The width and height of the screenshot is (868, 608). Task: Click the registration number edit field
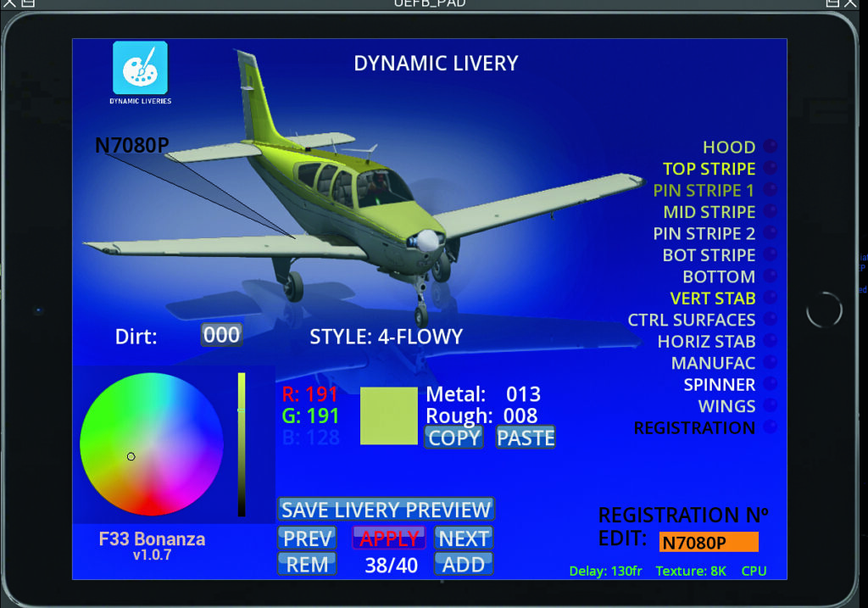[708, 543]
